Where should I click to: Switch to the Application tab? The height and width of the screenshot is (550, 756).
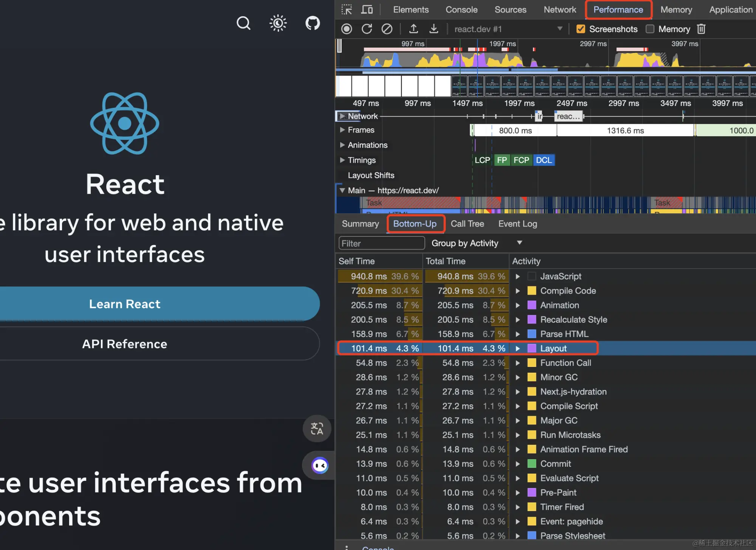[731, 9]
